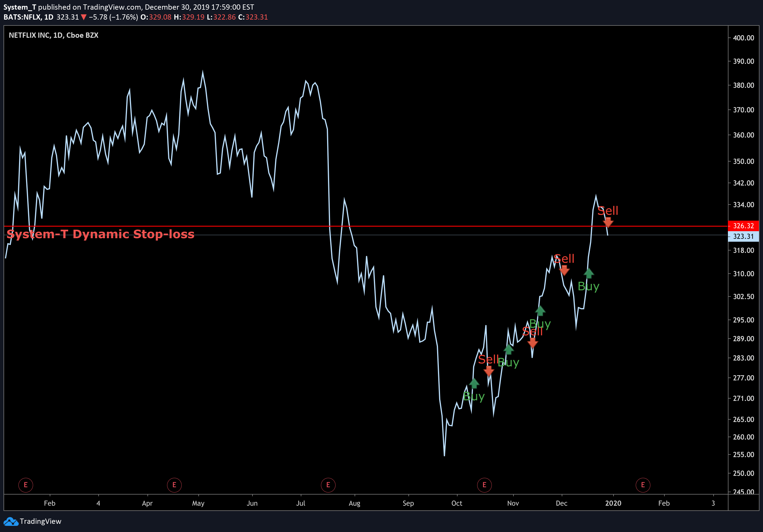The image size is (763, 532).
Task: Click the L:322.86 low value
Action: (221, 17)
